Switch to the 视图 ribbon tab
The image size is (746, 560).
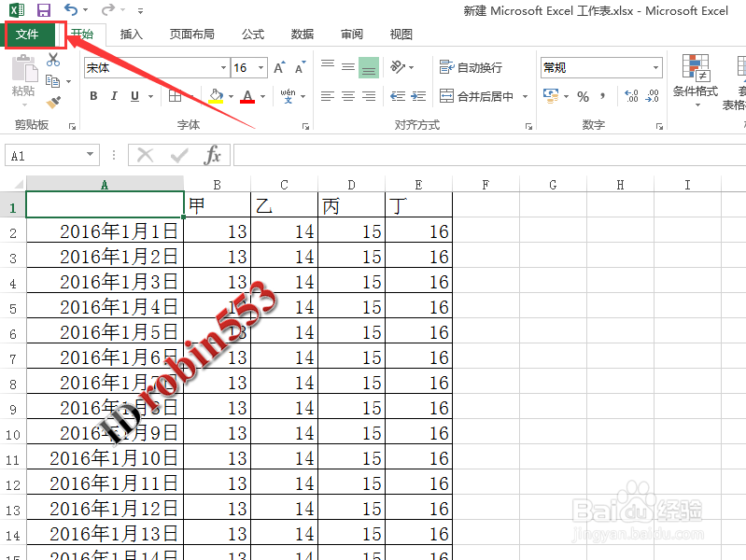point(401,35)
